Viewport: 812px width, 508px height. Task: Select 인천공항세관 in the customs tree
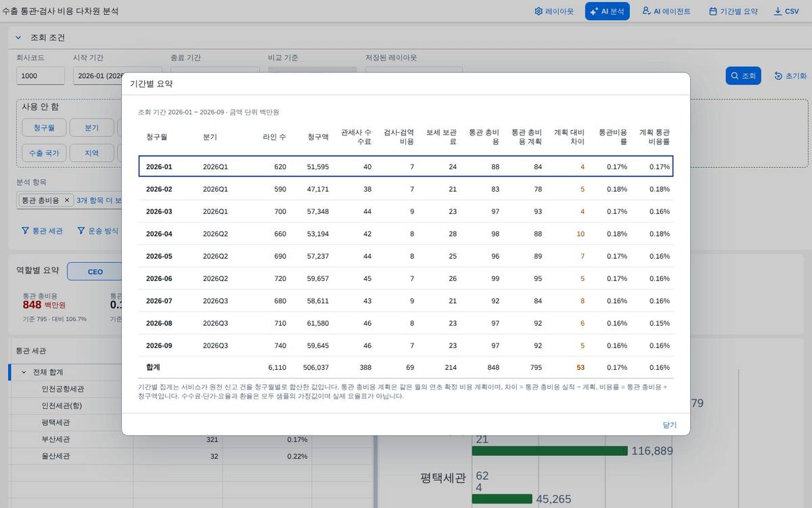coord(63,389)
